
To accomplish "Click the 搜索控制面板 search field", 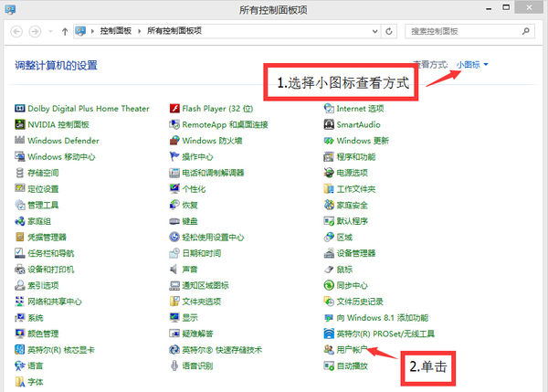I will 469,31.
